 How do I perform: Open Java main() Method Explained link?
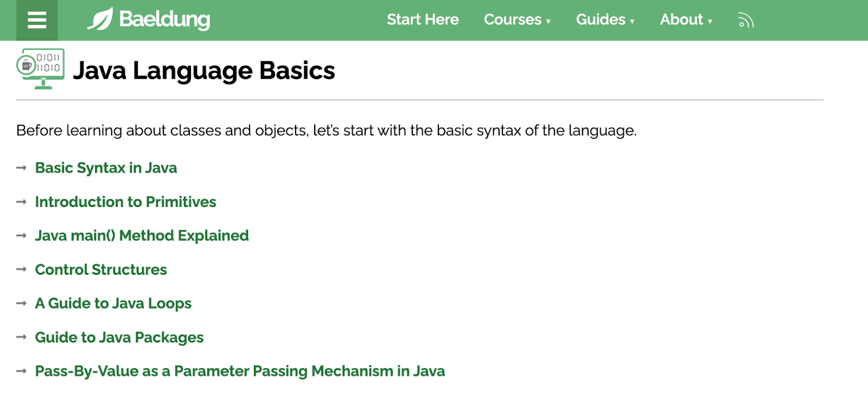[142, 236]
